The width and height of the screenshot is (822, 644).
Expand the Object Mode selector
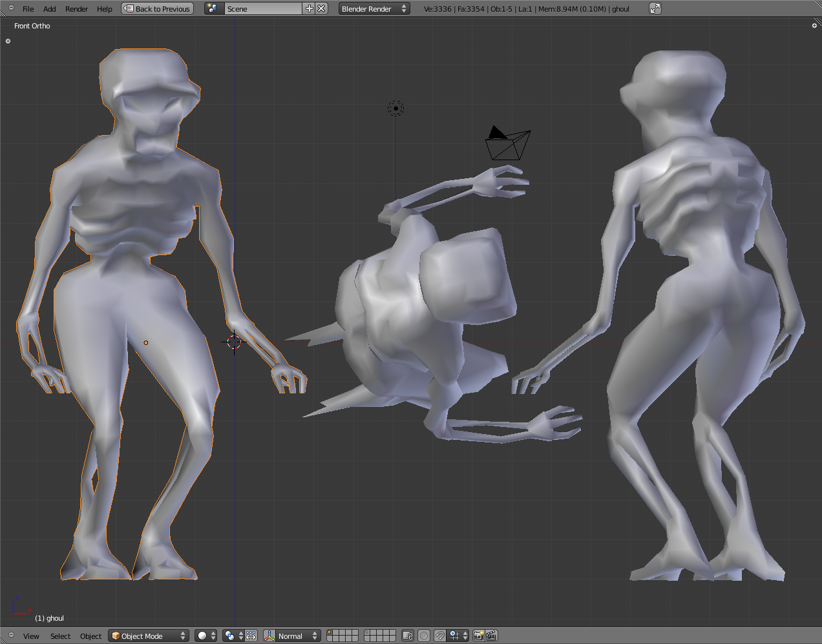coord(148,636)
